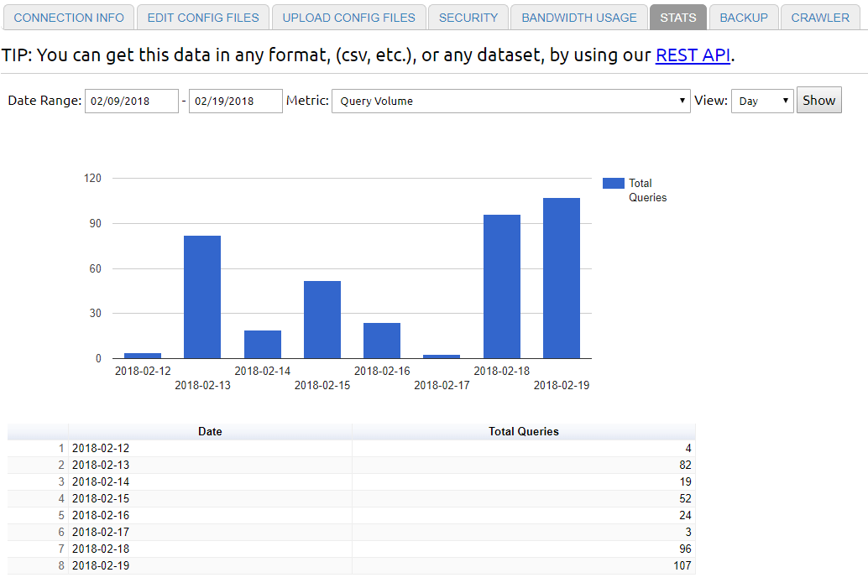
Task: Select the 2018-02-18 table row
Action: [210, 549]
